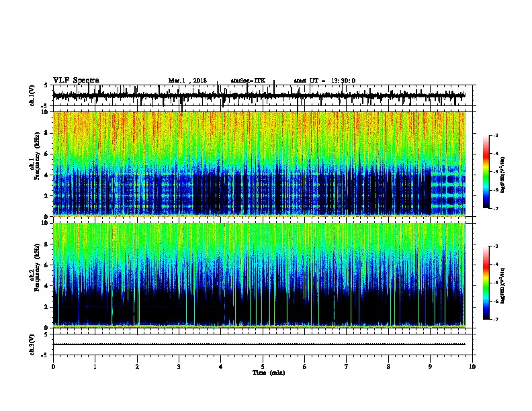Click the "-5" tick label on ch.3(V) axis

click(x=45, y=355)
